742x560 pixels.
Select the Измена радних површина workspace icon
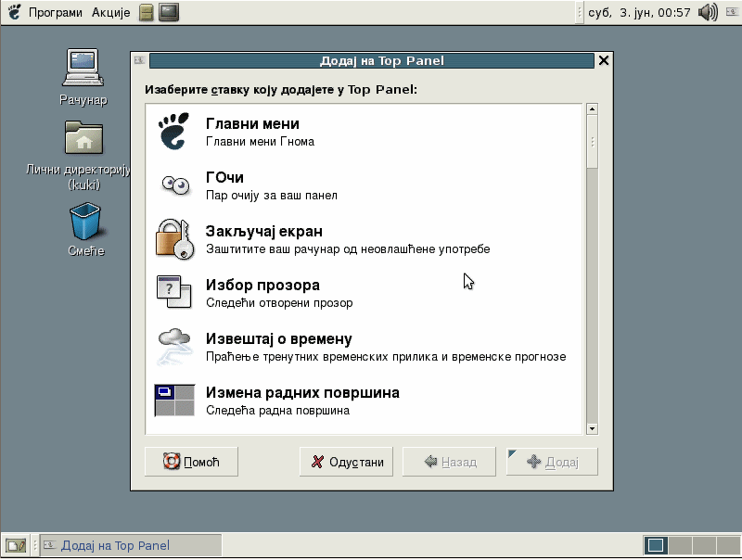[174, 401]
